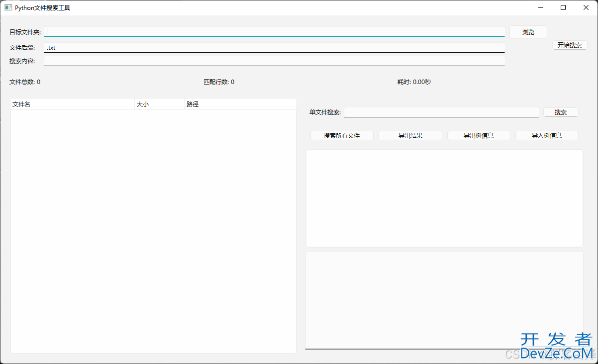The image size is (598, 364).
Task: Start the search with 开始搜索
Action: [x=570, y=45]
